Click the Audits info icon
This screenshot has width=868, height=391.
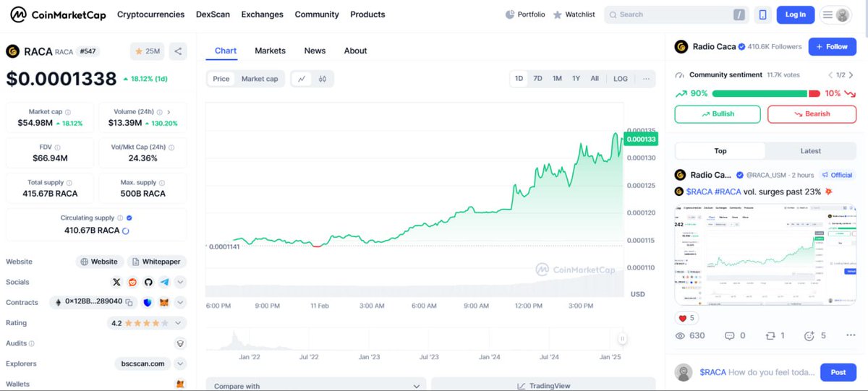click(x=32, y=343)
